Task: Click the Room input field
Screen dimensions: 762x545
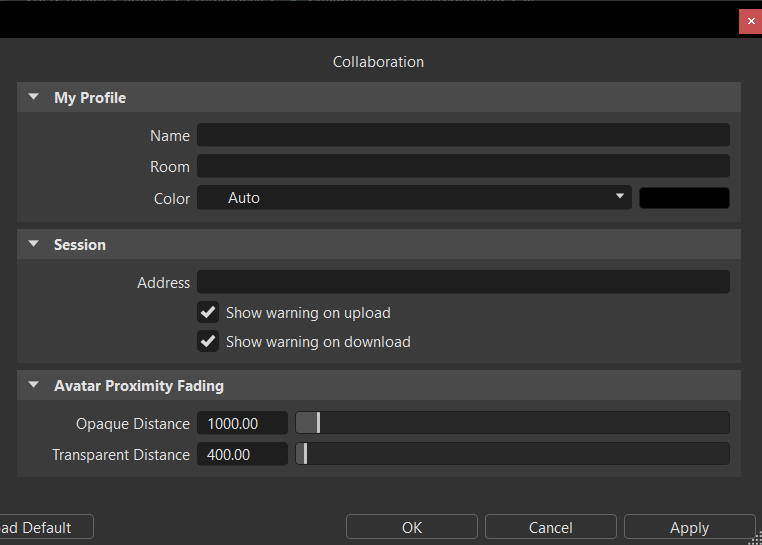Action: point(463,166)
